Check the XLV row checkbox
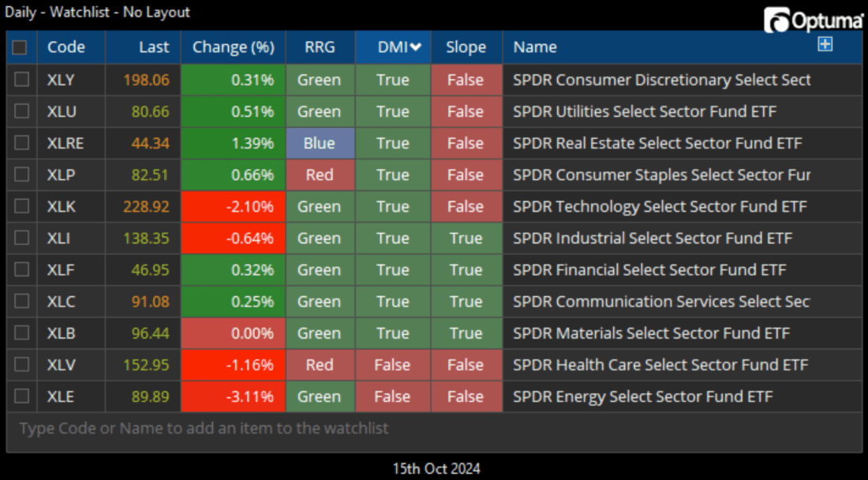868x480 pixels. pyautogui.click(x=21, y=364)
